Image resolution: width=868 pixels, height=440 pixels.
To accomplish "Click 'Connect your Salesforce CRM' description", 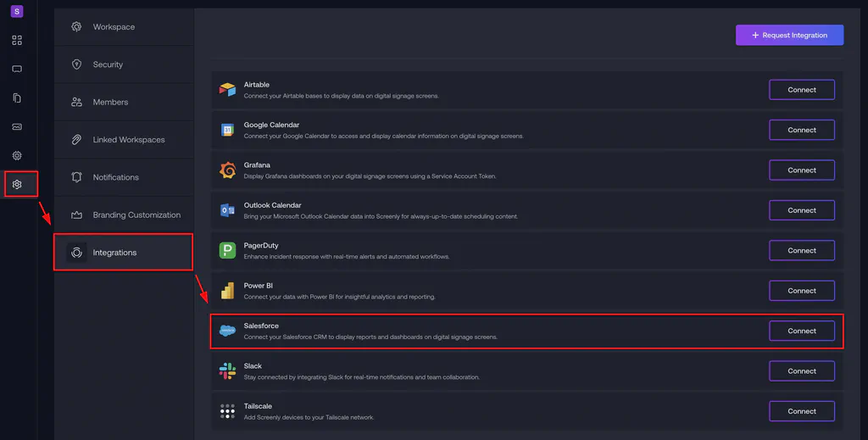I will click(370, 337).
